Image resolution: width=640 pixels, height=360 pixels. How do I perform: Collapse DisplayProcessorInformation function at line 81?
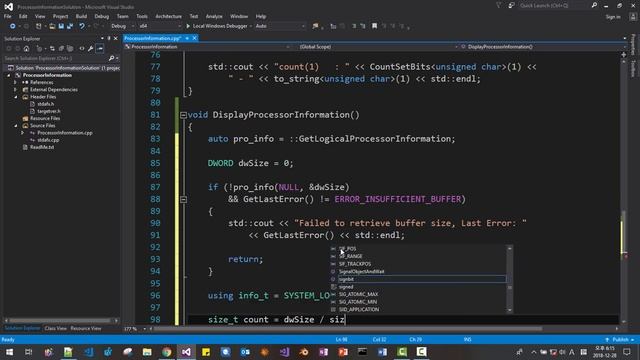pos(183,115)
